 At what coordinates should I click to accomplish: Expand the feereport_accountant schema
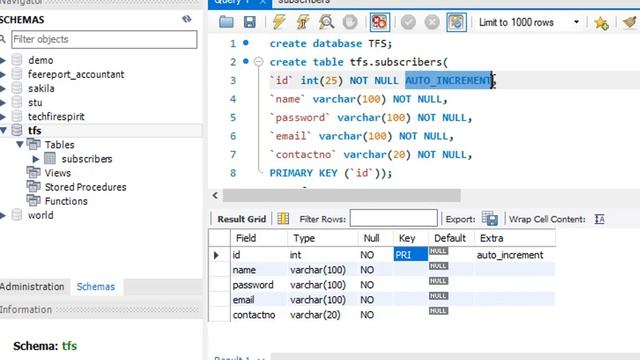3,74
